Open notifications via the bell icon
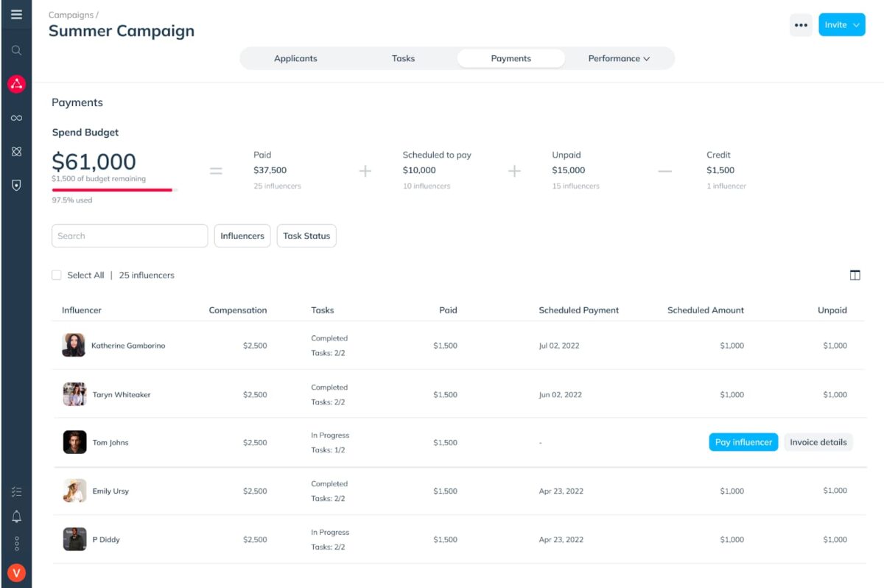 16,517
